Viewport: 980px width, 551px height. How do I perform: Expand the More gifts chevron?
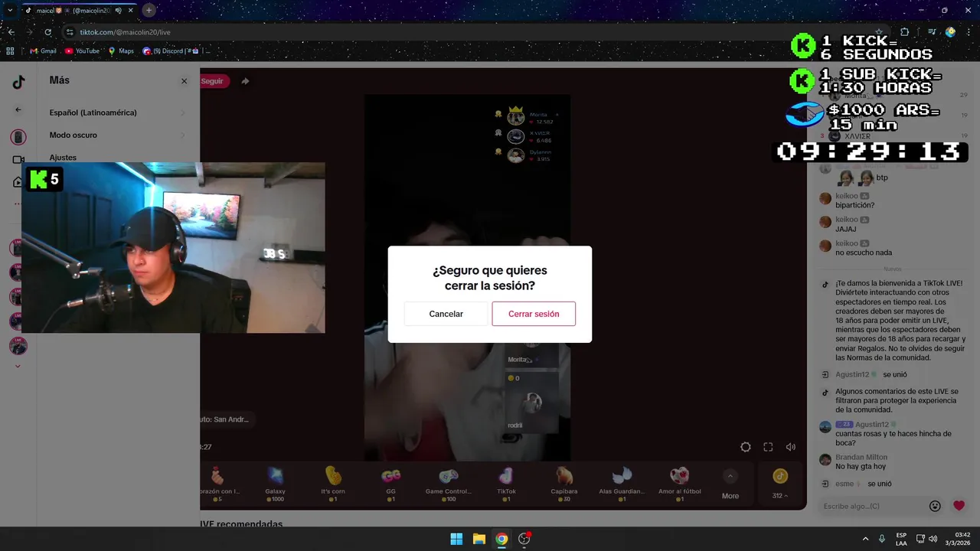tap(730, 477)
